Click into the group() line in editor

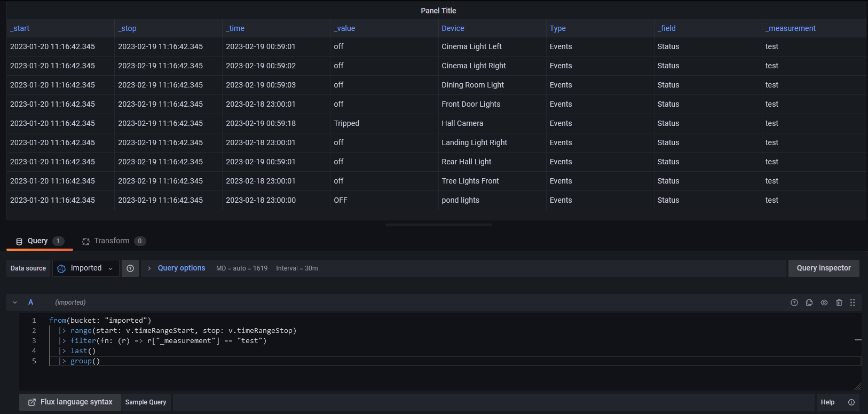tap(214, 361)
